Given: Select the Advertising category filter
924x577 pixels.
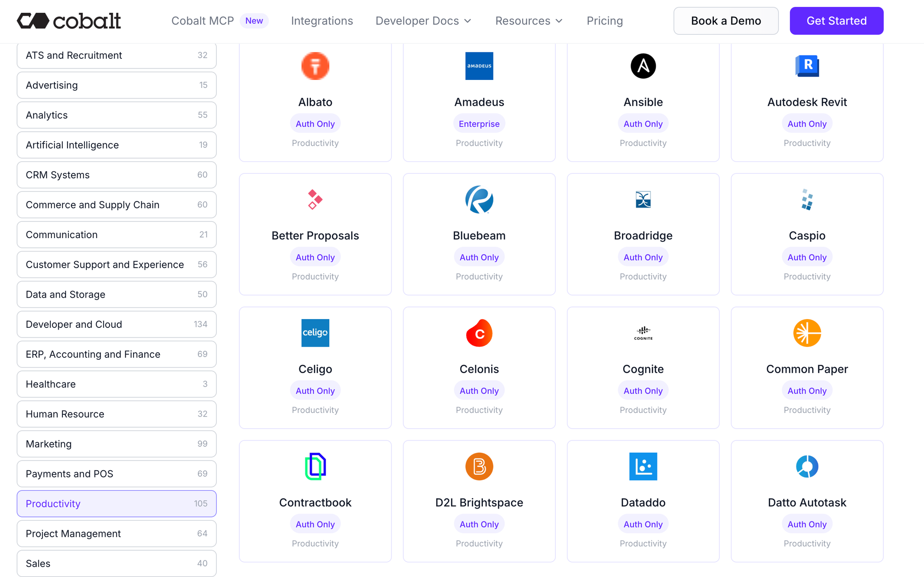Looking at the screenshot, I should pyautogui.click(x=116, y=85).
